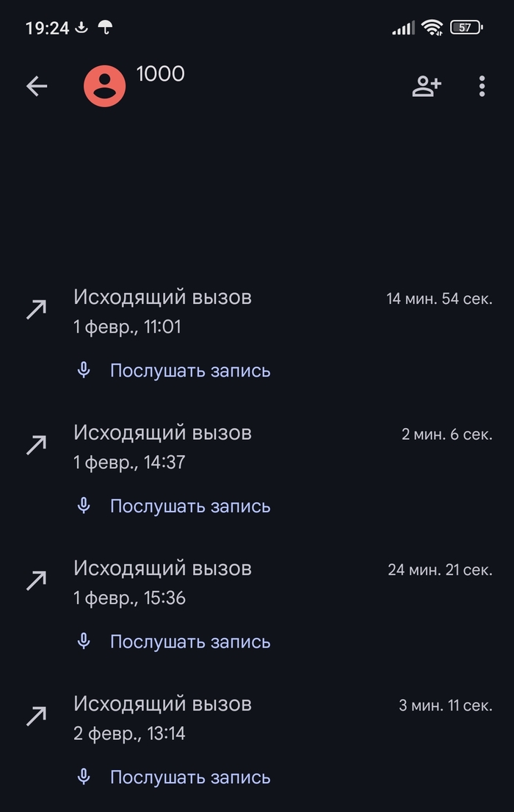Screen dimensions: 514x812
Task: Play recording of the 24-minute call
Action: [190, 642]
